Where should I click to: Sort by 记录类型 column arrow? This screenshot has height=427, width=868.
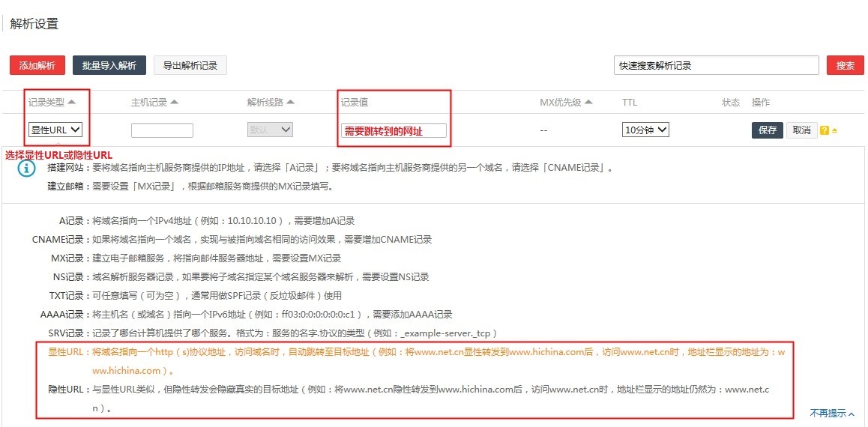click(72, 102)
